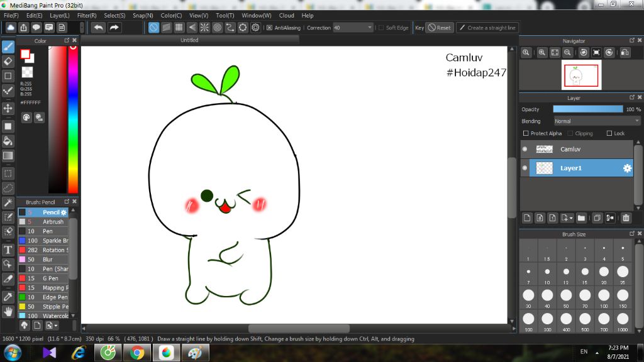Screen dimensions: 644x362
Task: Click the Redo arrow
Action: [114, 28]
